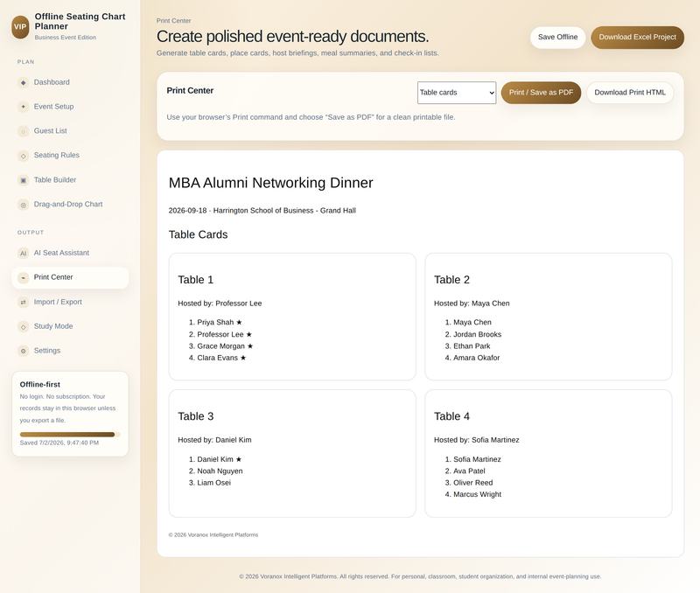Click the Print Center sidebar icon
Screen dimensions: 700x593
point(24,277)
